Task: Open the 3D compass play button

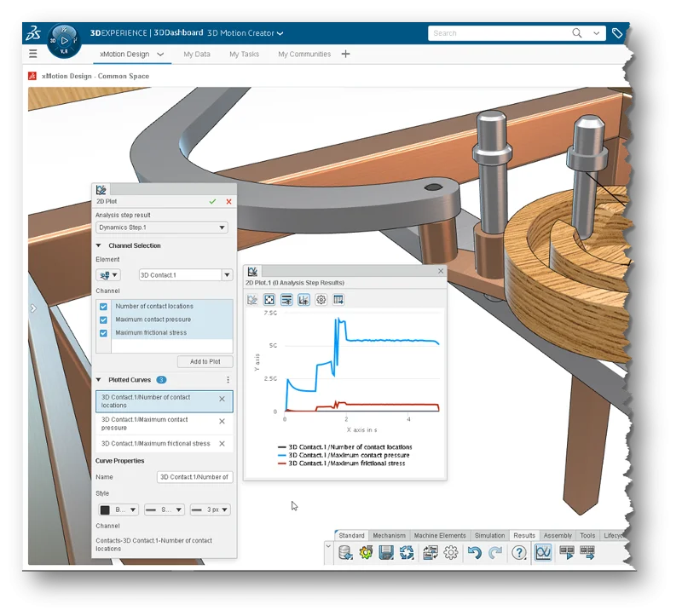Action: coord(65,41)
